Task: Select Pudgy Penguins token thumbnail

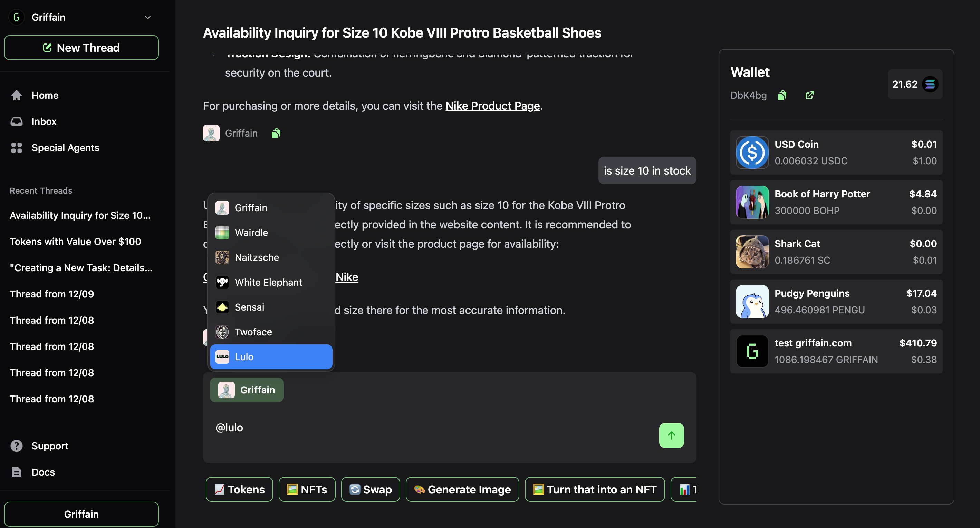Action: click(752, 302)
